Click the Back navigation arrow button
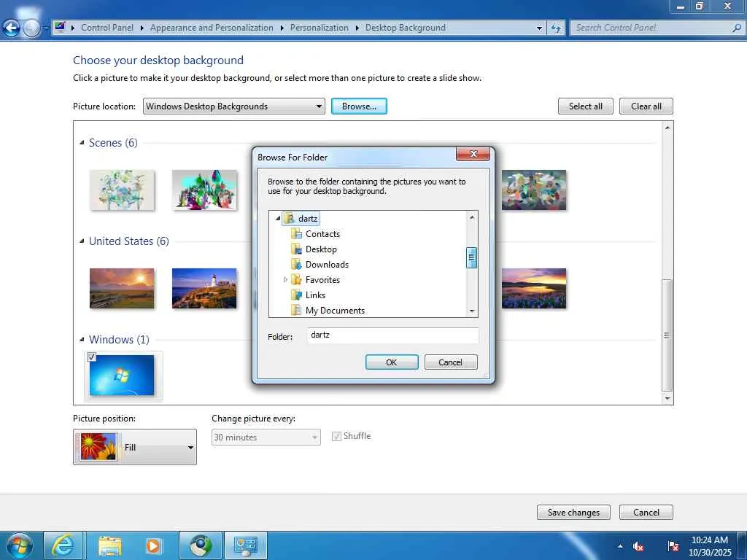 (x=11, y=28)
